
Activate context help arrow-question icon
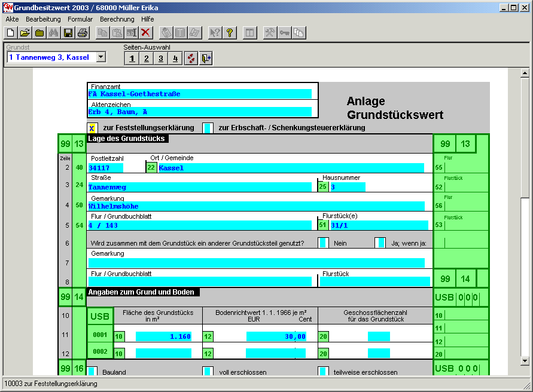(215, 33)
